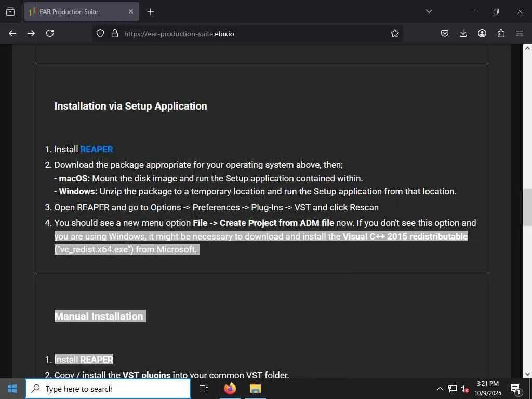Go back to the previous page
This screenshot has width=532, height=399.
click(12, 33)
